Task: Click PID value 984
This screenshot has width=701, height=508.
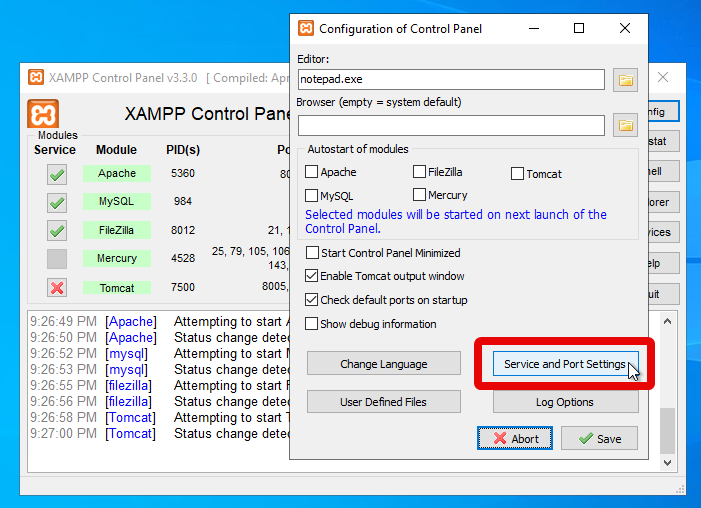Action: 183,201
